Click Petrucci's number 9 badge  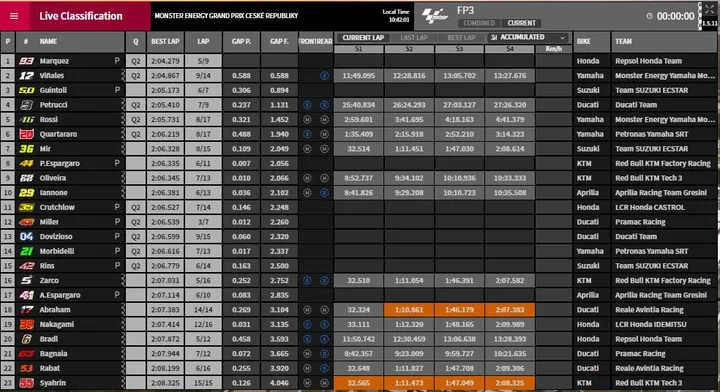click(26, 105)
